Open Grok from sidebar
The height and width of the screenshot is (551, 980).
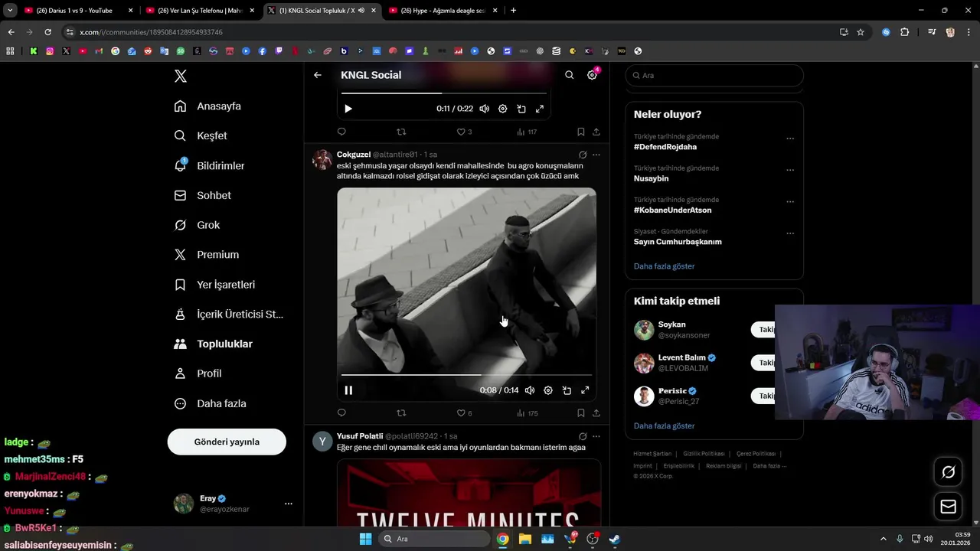point(197,225)
